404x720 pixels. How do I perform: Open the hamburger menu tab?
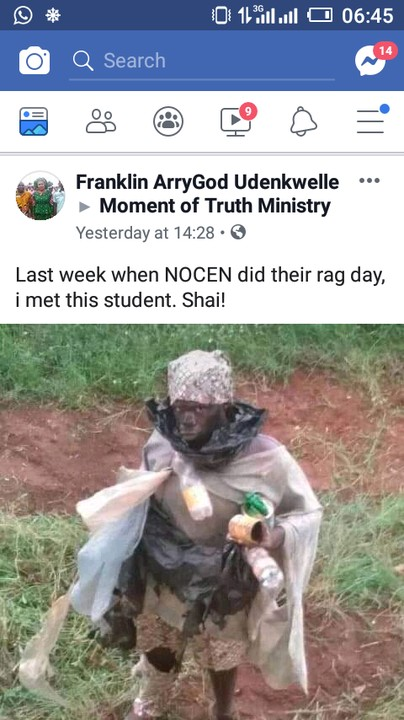(x=372, y=119)
